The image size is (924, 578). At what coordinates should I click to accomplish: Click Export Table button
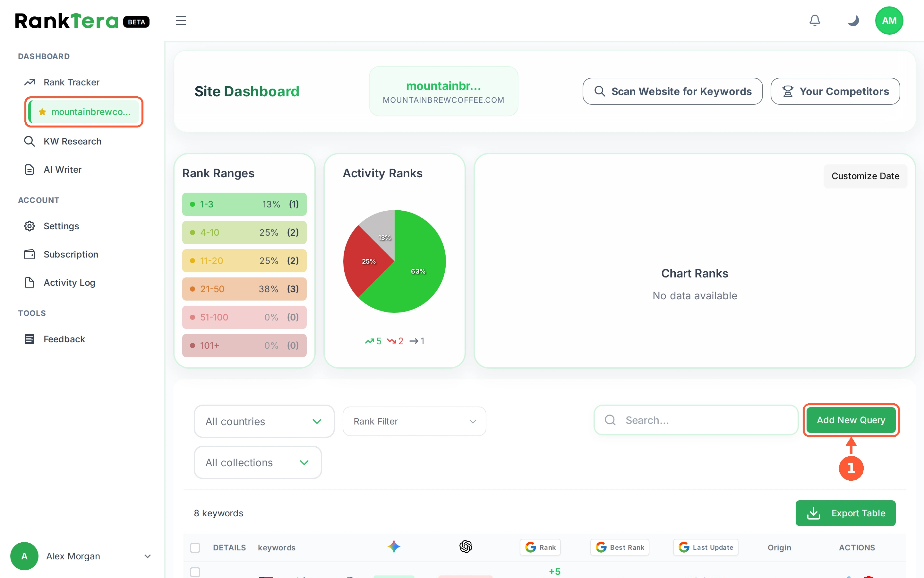845,513
